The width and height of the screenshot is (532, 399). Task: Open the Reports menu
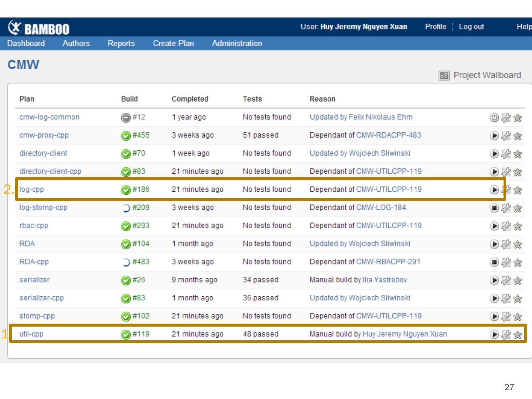pyautogui.click(x=121, y=43)
